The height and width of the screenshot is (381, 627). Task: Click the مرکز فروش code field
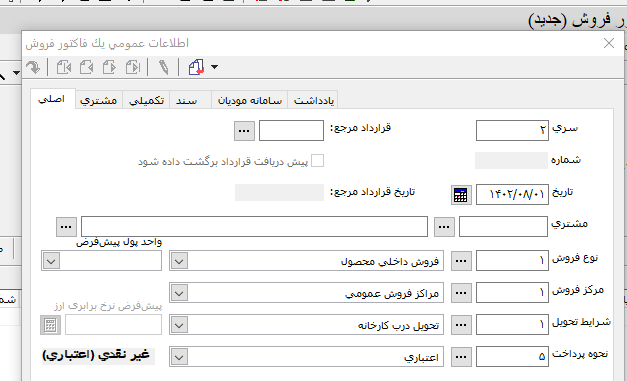click(x=512, y=293)
